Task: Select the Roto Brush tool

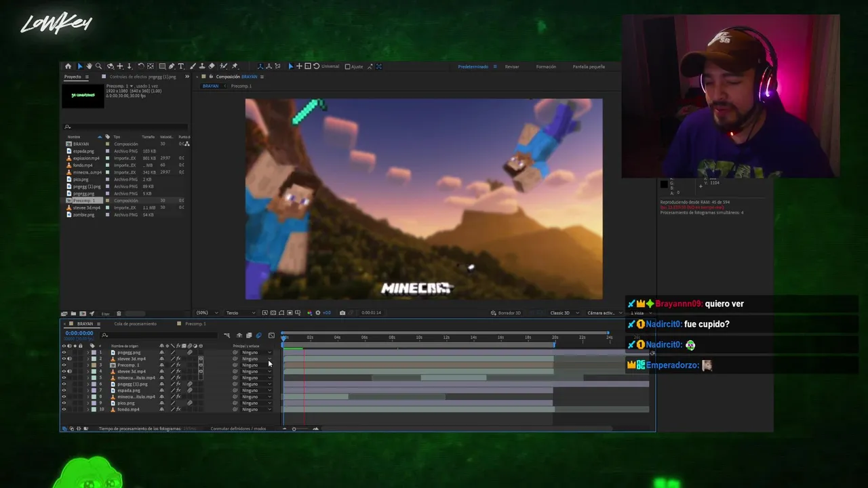Action: click(223, 66)
